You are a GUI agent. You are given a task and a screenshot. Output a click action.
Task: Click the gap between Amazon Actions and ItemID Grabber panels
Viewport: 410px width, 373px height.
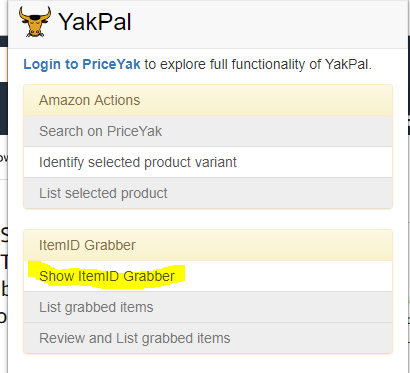pos(208,219)
